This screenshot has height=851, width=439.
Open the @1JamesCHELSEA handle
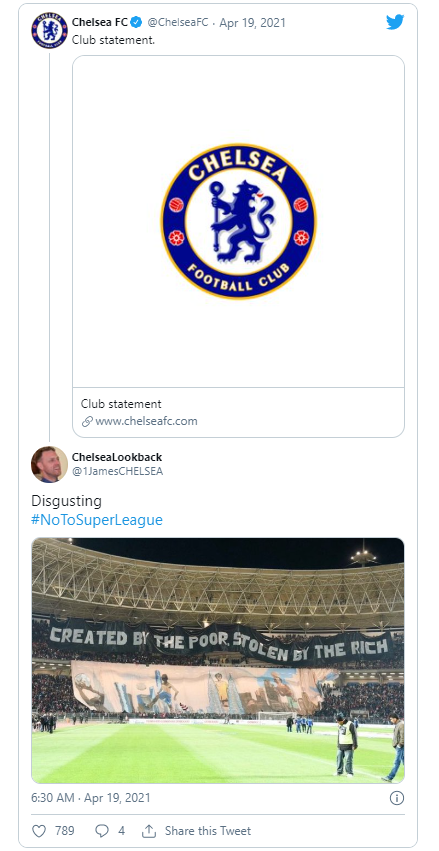pyautogui.click(x=117, y=471)
